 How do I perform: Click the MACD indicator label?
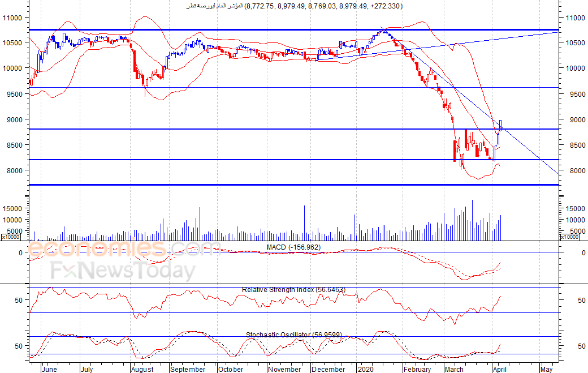(293, 247)
